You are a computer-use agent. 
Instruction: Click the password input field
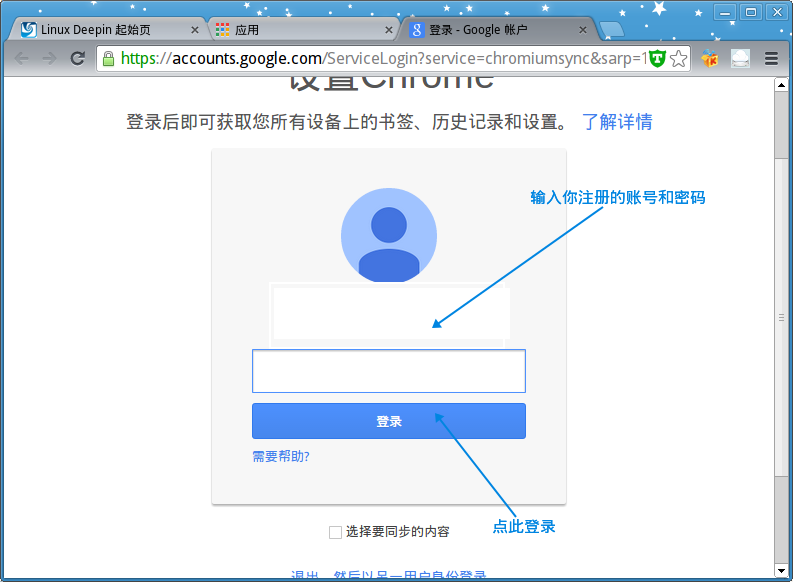(x=389, y=371)
